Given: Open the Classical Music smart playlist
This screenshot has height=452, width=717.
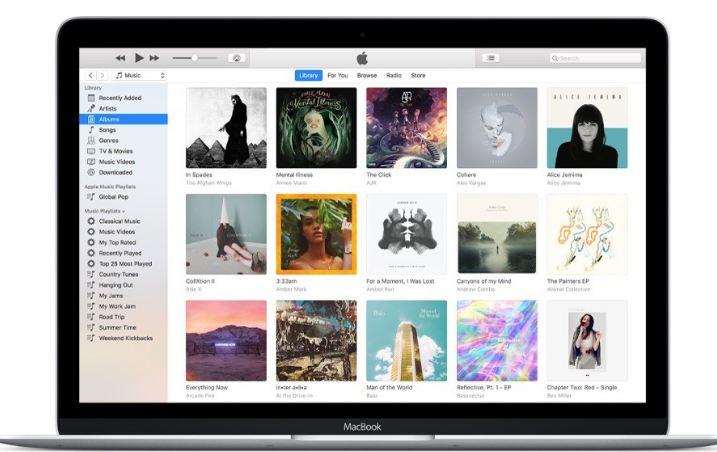Looking at the screenshot, I should pos(123,221).
